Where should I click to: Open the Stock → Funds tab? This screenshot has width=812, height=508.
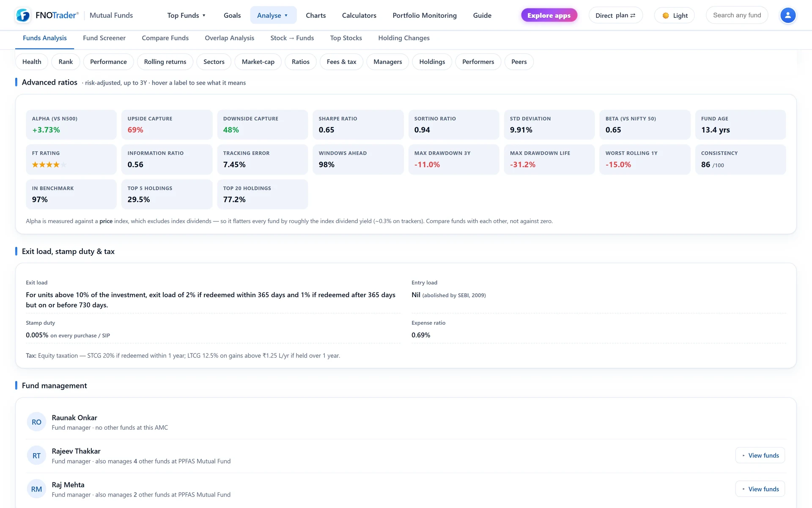pyautogui.click(x=292, y=38)
